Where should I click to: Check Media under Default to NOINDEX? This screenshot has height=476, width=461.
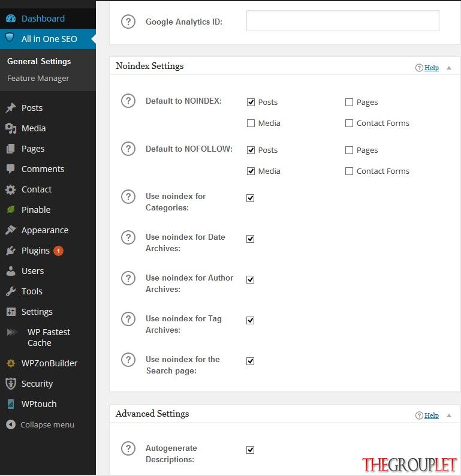251,123
